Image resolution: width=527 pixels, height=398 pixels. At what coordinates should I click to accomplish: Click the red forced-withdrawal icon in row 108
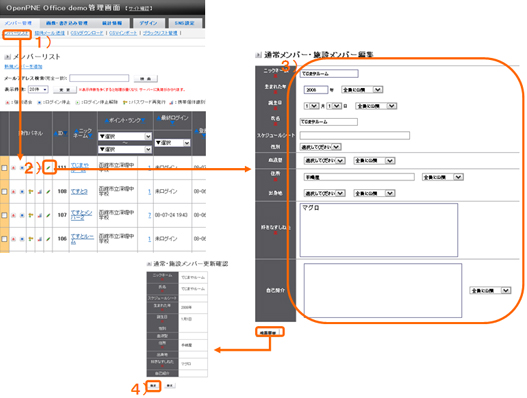click(x=13, y=191)
